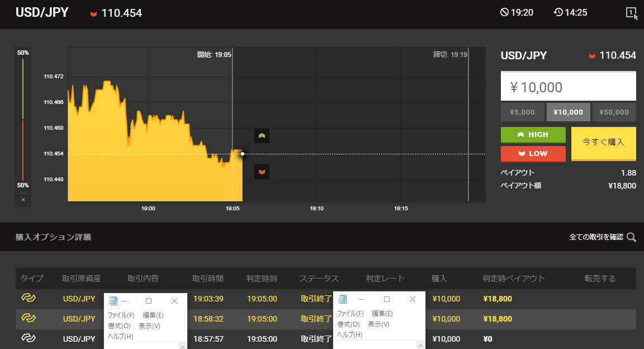Open ファイル(F) menu in left Notepad

coord(121,315)
